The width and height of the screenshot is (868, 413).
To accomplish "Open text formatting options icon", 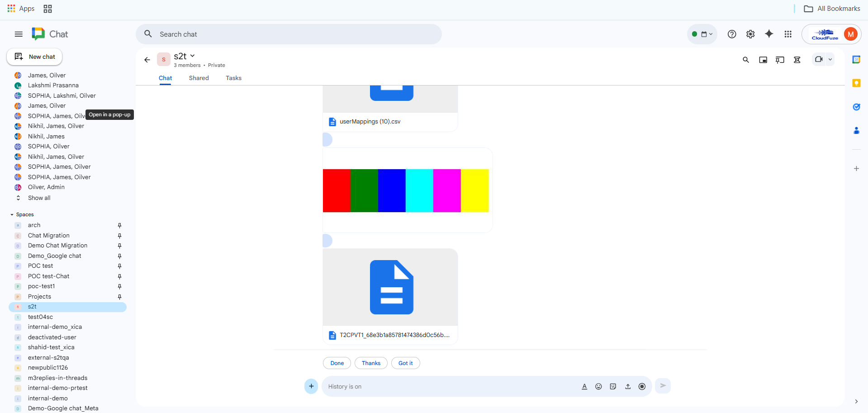I will click(x=584, y=386).
